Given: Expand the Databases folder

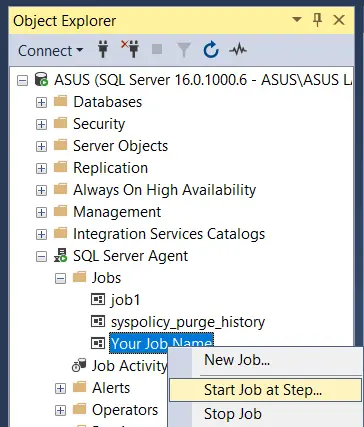Looking at the screenshot, I should pos(41,102).
